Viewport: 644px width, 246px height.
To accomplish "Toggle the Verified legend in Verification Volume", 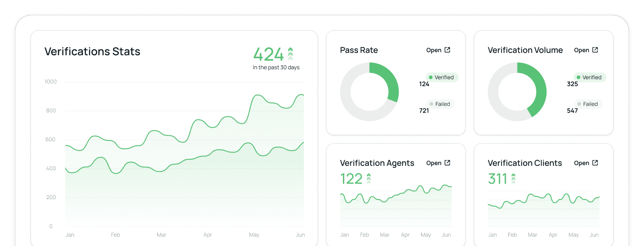I will (590, 77).
